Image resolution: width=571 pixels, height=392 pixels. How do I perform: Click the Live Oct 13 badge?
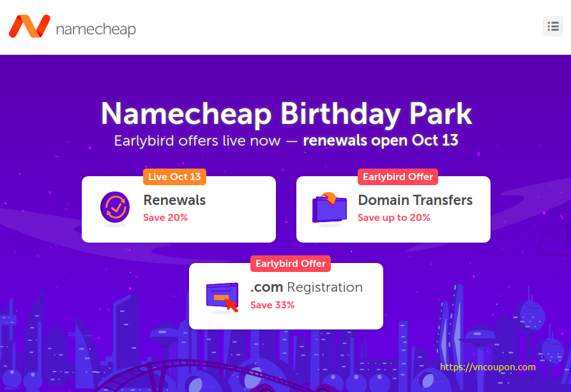click(174, 177)
